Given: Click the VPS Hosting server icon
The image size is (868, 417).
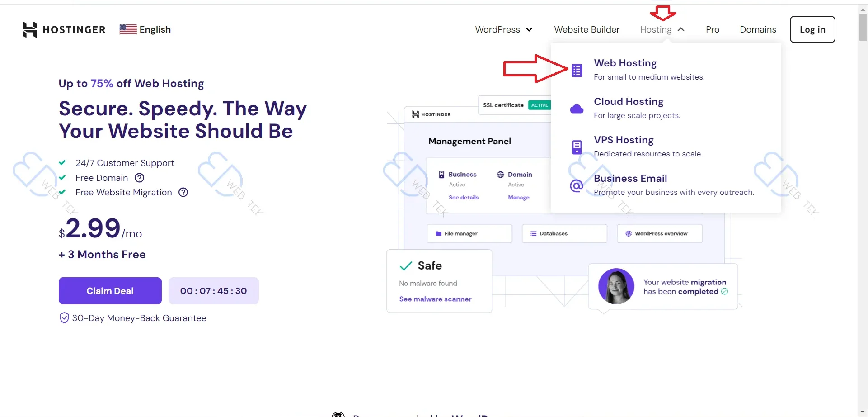Looking at the screenshot, I should pos(577,147).
